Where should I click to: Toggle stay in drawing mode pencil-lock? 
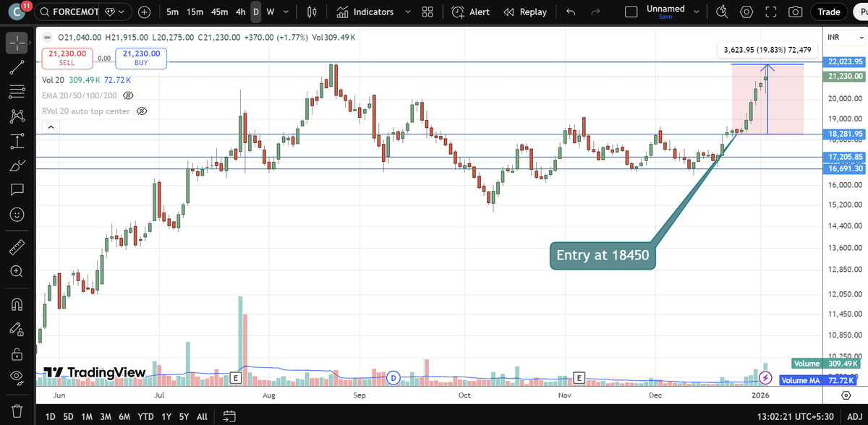17,329
